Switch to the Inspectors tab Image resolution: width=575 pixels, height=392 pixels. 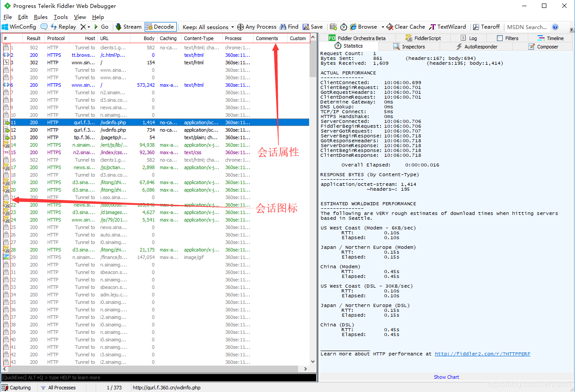pyautogui.click(x=409, y=47)
